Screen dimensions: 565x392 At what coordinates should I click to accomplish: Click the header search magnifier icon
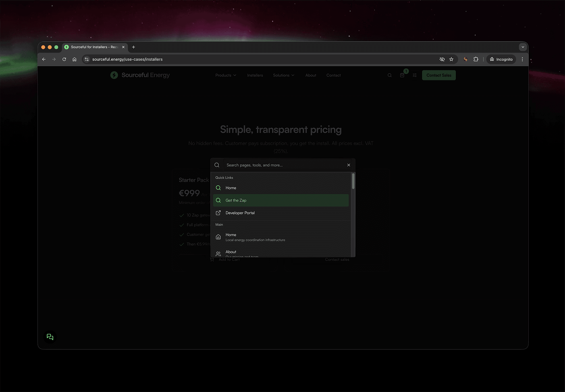coord(390,75)
